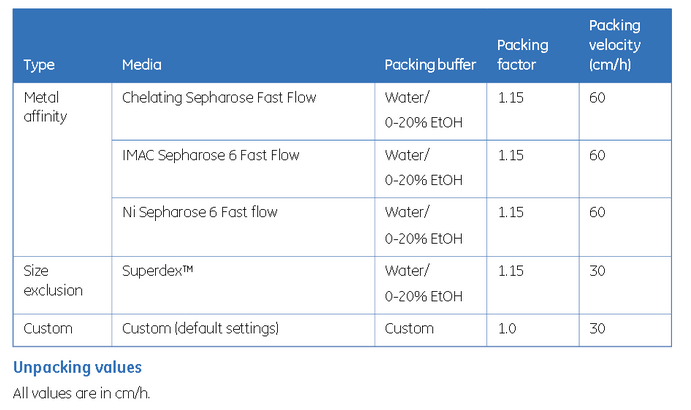Select the Superdex media cell
Image resolution: width=691 pixels, height=410 pixels.
(156, 271)
